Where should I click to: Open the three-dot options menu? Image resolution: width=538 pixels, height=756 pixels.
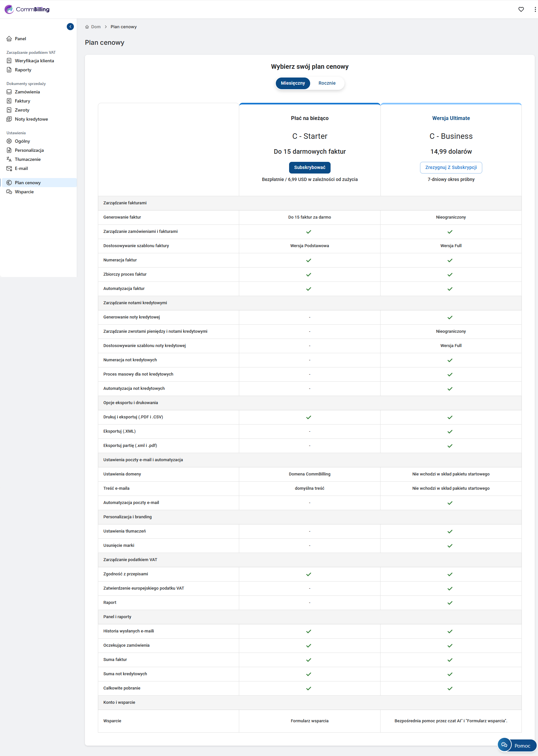pyautogui.click(x=535, y=9)
